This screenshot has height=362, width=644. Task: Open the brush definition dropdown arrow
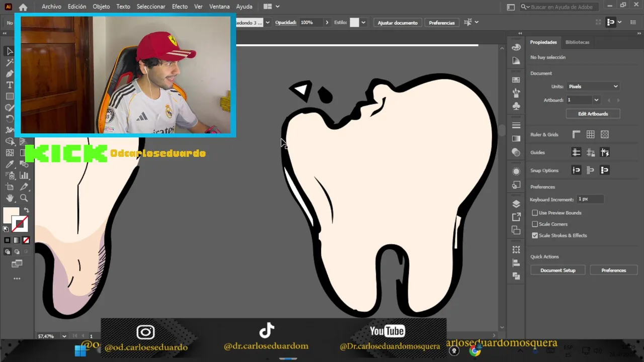(268, 23)
